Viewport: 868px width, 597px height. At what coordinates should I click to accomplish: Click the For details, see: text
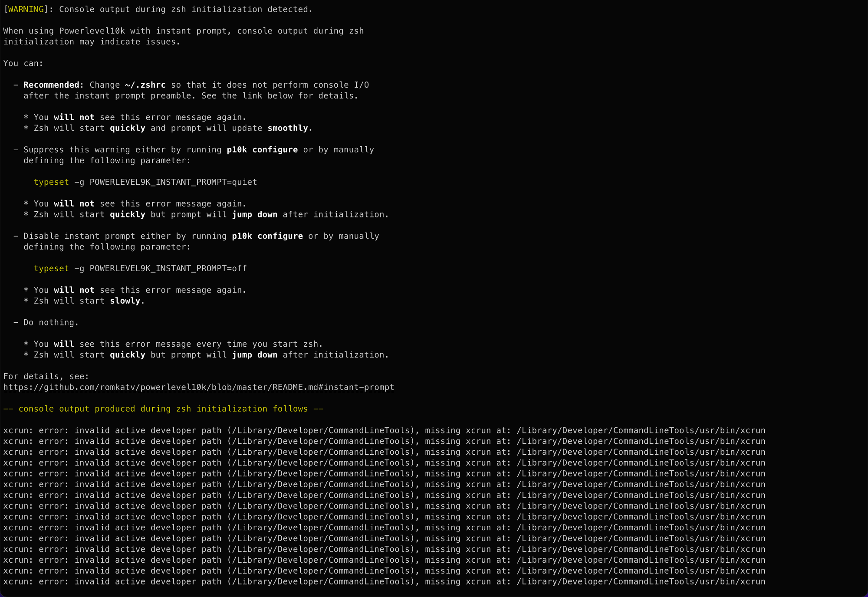tap(46, 377)
